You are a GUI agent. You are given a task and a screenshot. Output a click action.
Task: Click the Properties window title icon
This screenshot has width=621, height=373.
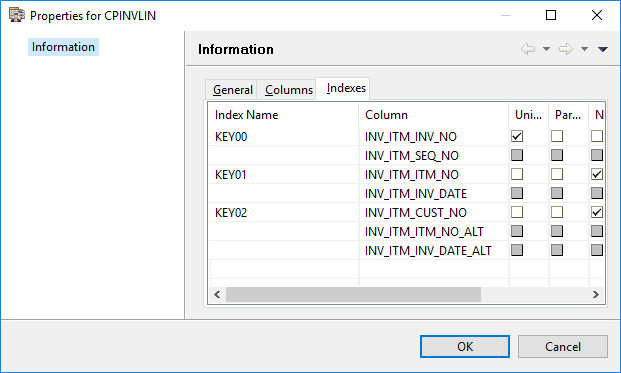tap(17, 15)
